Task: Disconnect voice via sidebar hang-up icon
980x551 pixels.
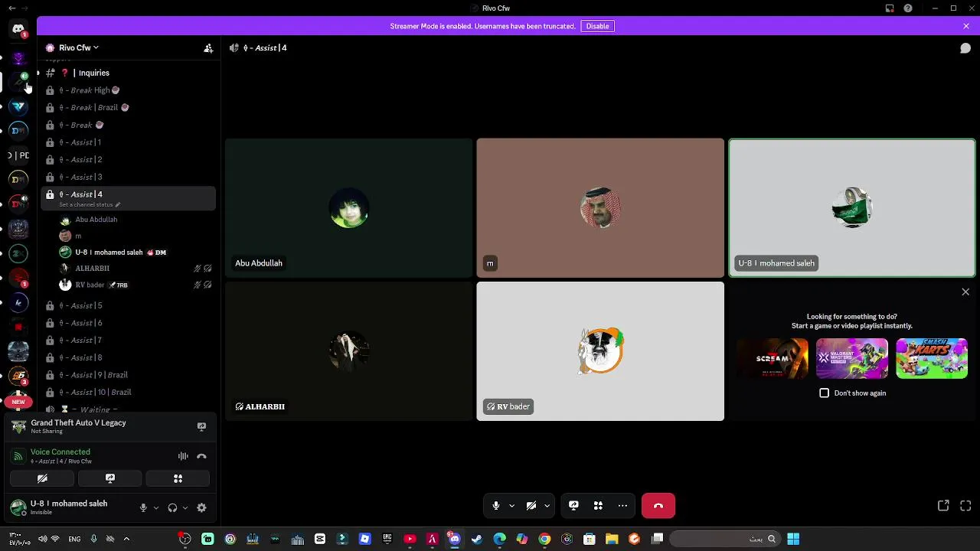Action: tap(201, 456)
